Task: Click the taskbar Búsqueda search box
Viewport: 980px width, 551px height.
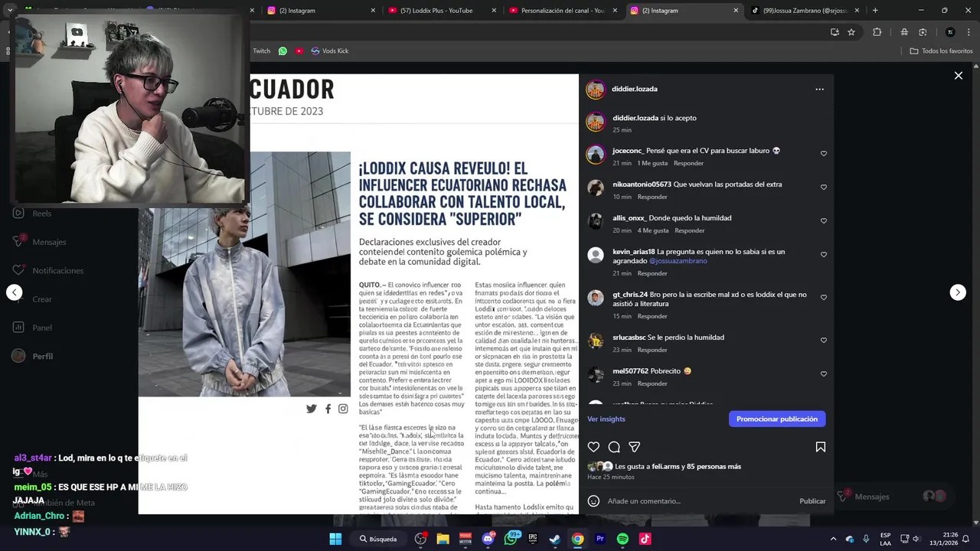Action: pyautogui.click(x=380, y=539)
